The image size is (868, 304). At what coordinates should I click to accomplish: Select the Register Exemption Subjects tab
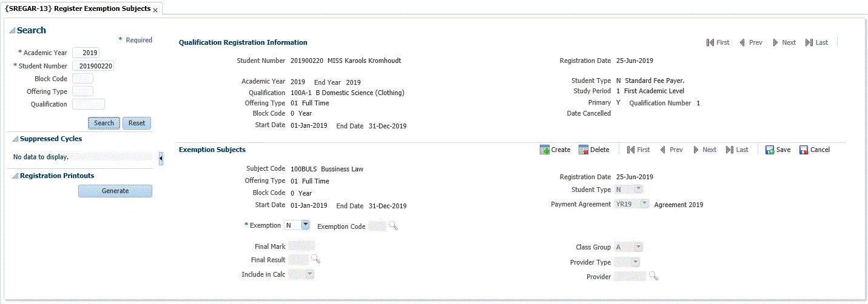coord(77,9)
